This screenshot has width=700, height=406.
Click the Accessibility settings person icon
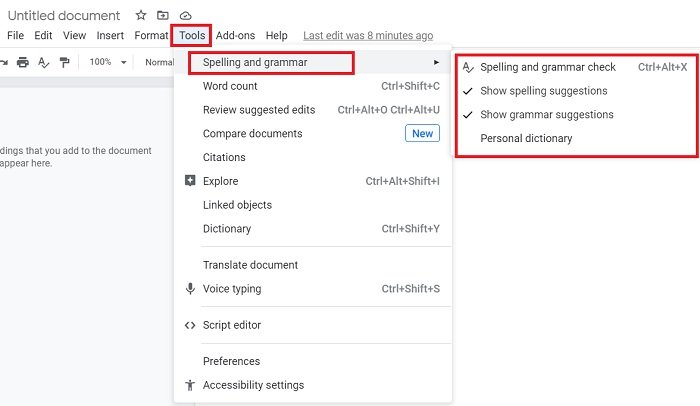pos(190,385)
